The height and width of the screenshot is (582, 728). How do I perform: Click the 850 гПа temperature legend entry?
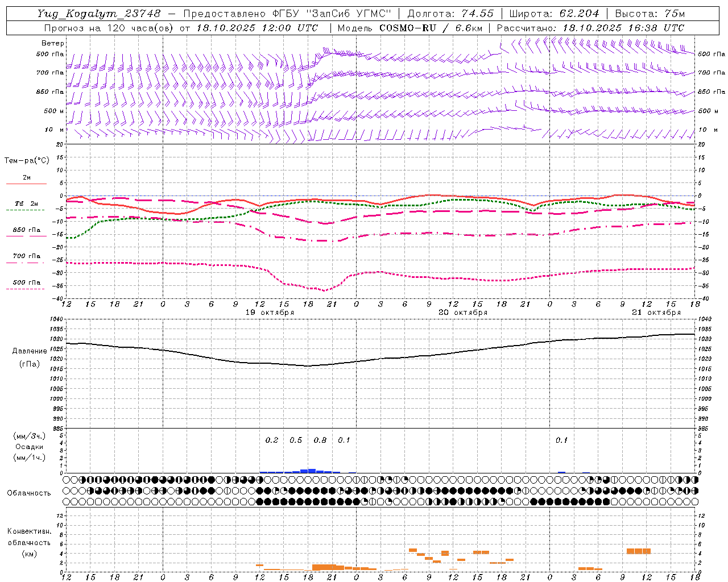point(27,230)
